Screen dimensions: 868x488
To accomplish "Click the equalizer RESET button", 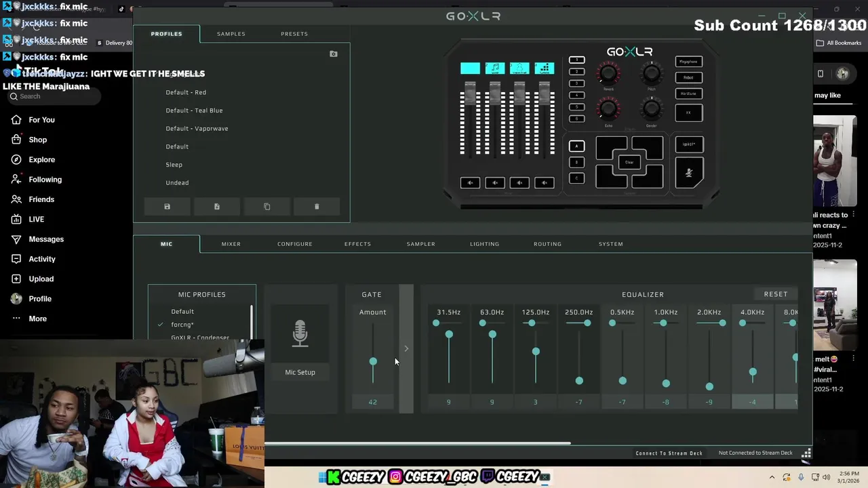I will tap(776, 294).
